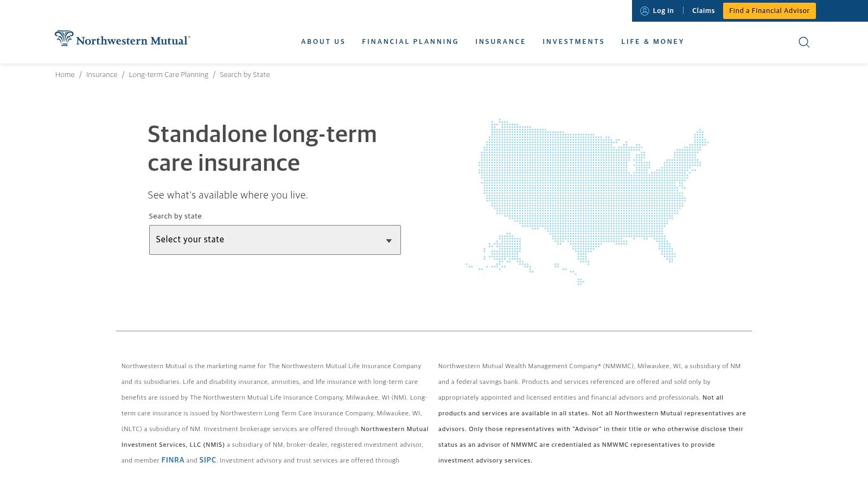This screenshot has height=488, width=868.
Task: Open the Investments navigation item
Action: coord(573,42)
